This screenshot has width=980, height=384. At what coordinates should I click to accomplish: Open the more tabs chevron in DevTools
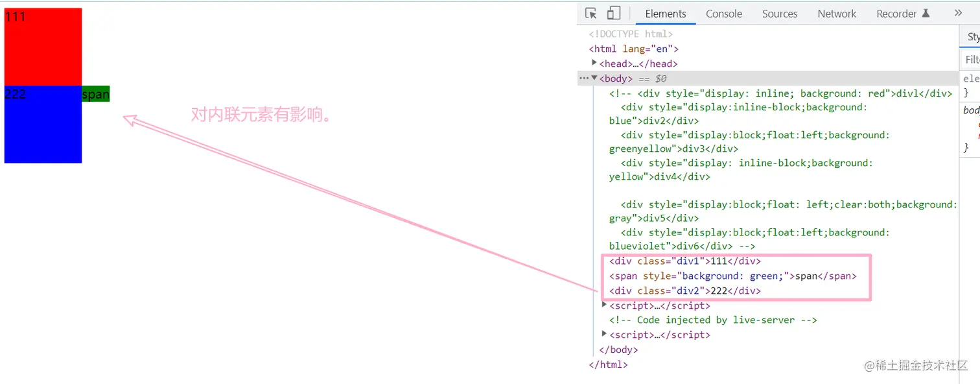958,14
